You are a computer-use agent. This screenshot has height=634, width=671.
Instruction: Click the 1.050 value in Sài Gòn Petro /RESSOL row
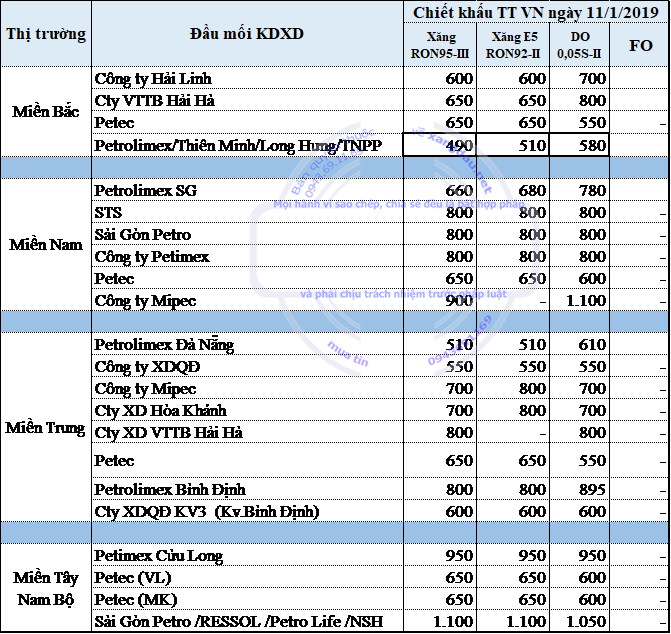point(579,621)
